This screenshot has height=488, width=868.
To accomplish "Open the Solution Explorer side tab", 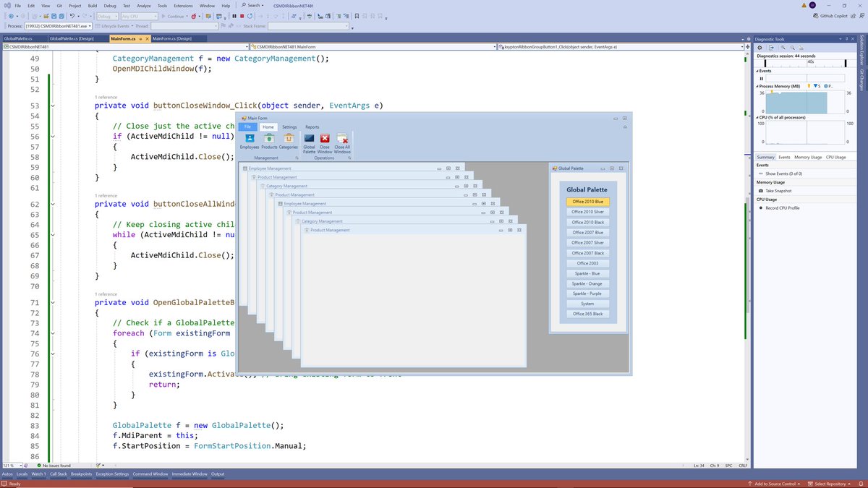I will [x=861, y=51].
